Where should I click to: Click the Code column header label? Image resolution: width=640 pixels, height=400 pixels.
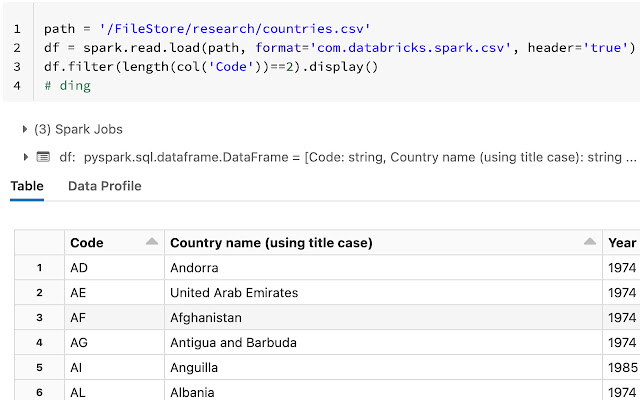pos(87,243)
